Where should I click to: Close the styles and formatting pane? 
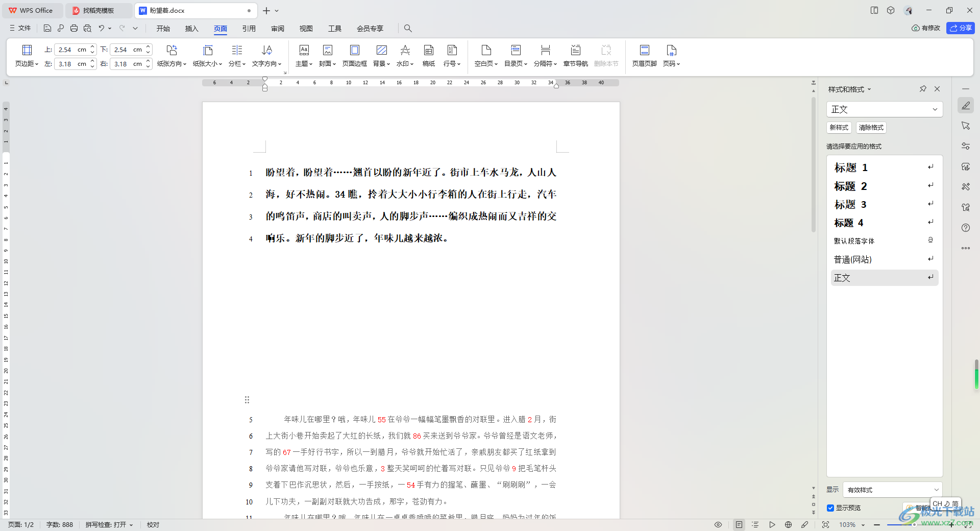(937, 89)
